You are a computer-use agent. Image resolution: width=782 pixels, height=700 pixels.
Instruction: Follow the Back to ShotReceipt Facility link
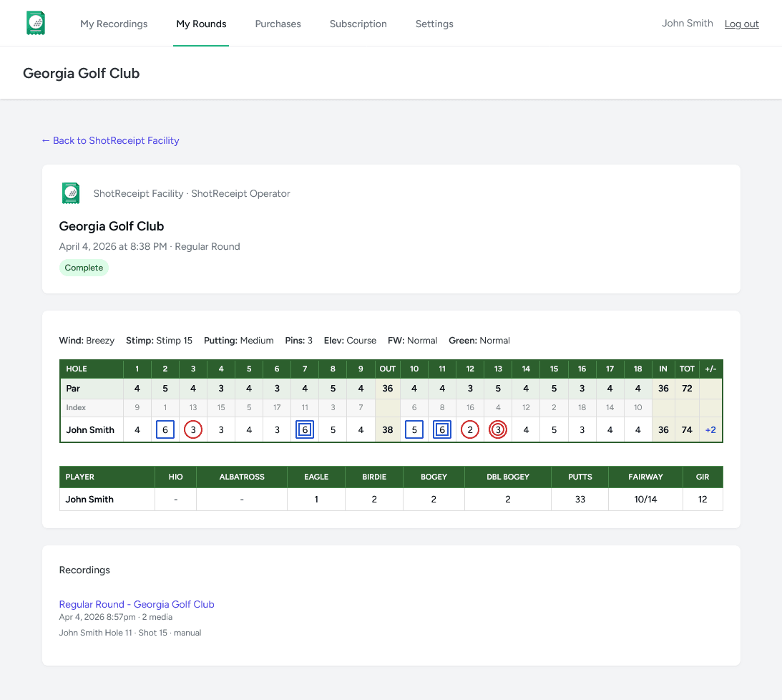(x=110, y=140)
